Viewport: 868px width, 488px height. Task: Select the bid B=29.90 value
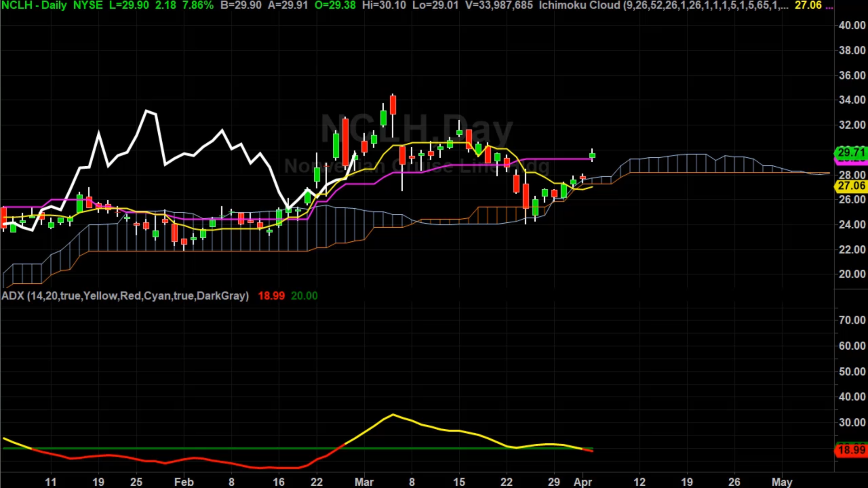point(241,5)
